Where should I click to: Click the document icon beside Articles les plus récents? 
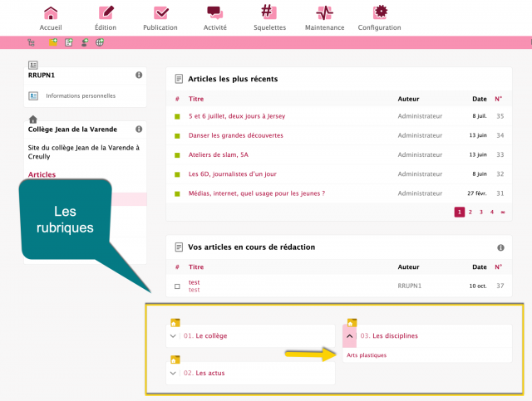click(x=179, y=79)
